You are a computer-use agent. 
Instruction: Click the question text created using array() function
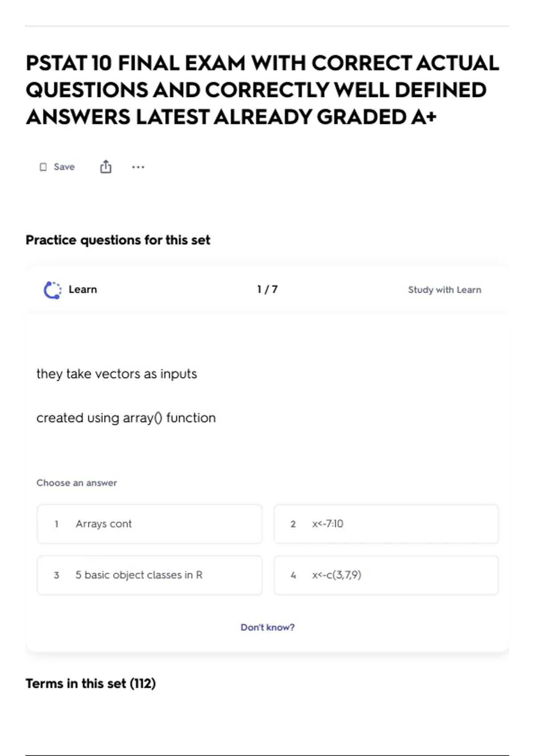pyautogui.click(x=126, y=418)
